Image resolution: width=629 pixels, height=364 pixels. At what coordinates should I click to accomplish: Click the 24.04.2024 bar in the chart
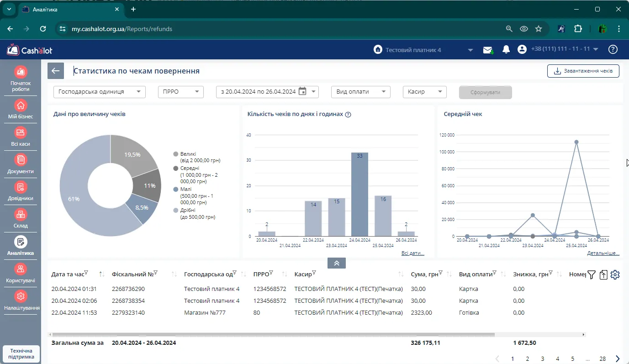(x=359, y=194)
